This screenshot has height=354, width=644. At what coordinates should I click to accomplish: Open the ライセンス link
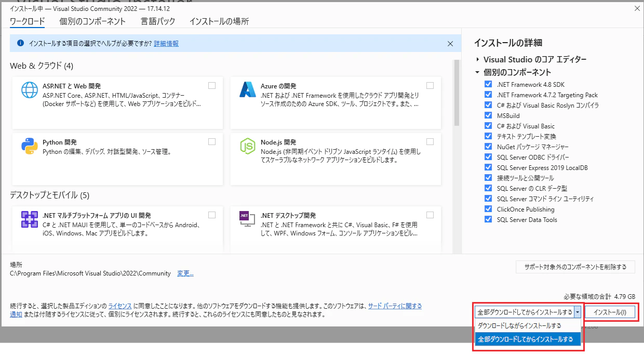point(120,306)
